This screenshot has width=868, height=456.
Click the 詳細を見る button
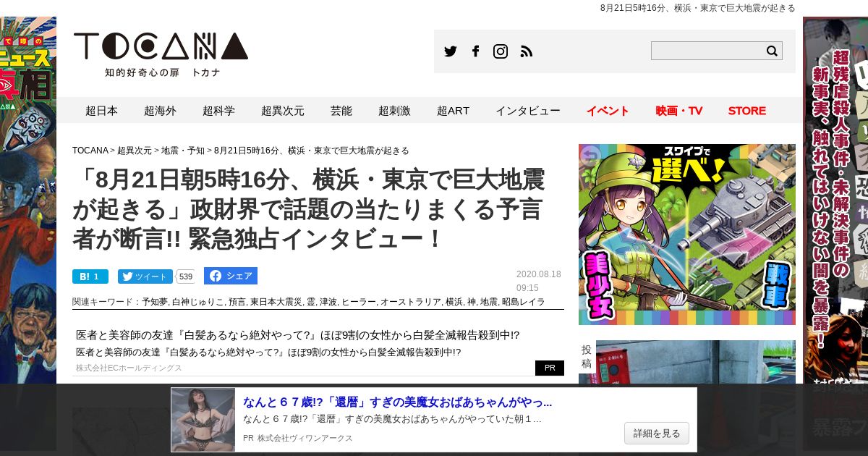point(657,434)
